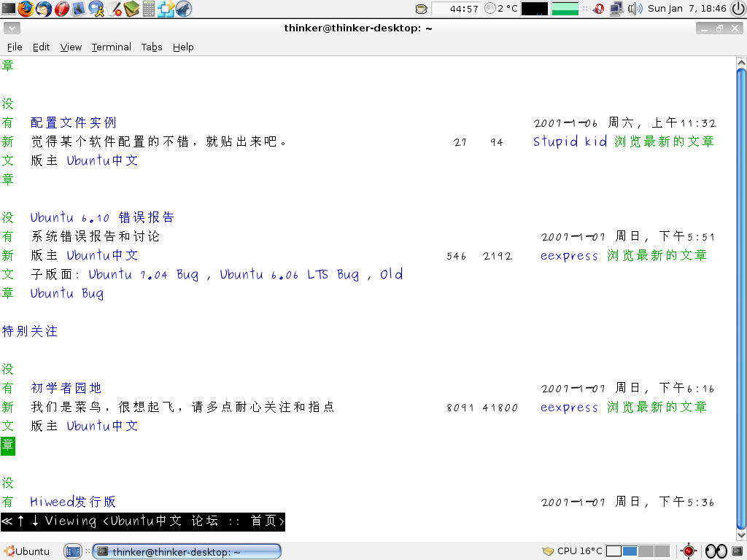This screenshot has width=747, height=560.
Task: Open the Terminal menu
Action: point(111,47)
